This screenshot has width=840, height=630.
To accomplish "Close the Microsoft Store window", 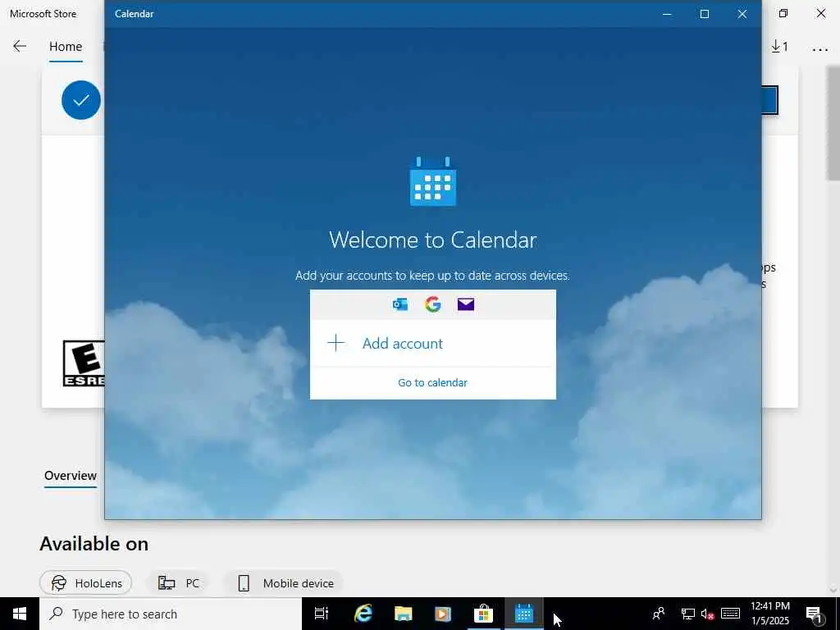I will (x=820, y=13).
